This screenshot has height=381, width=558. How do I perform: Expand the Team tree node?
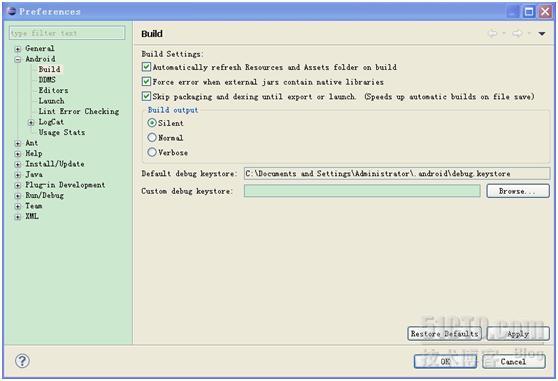tap(17, 206)
